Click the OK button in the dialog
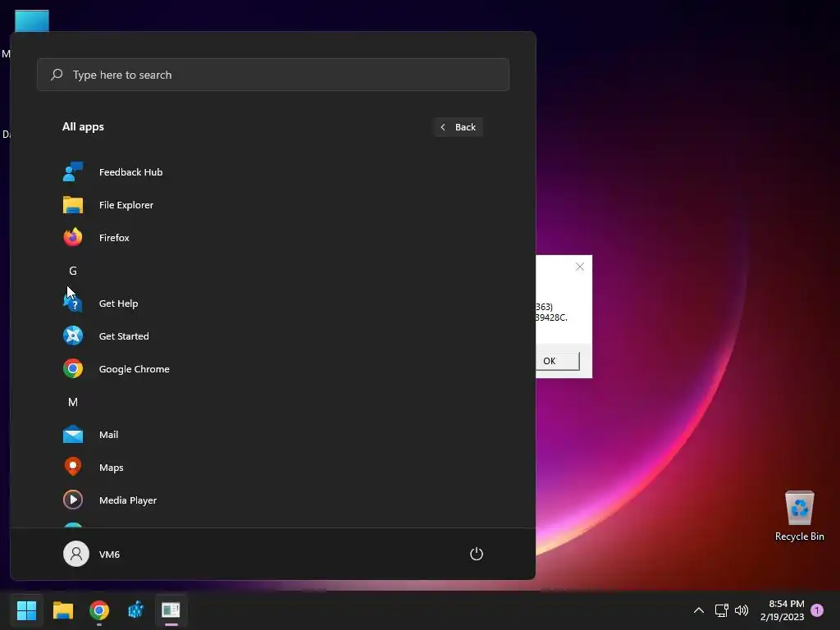Viewport: 840px width, 630px height. (557, 361)
